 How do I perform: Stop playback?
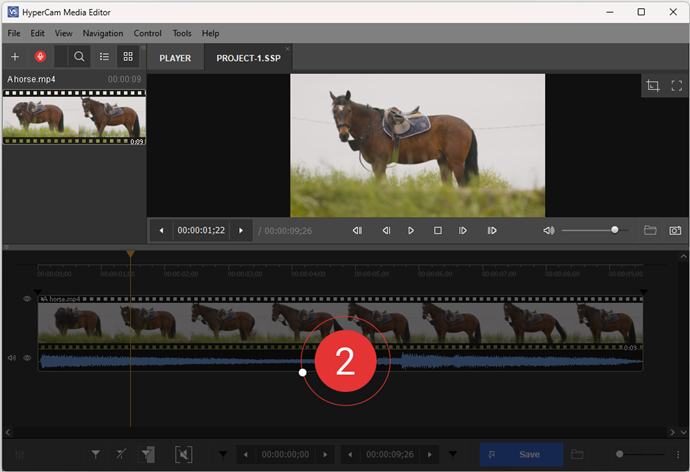tap(437, 231)
